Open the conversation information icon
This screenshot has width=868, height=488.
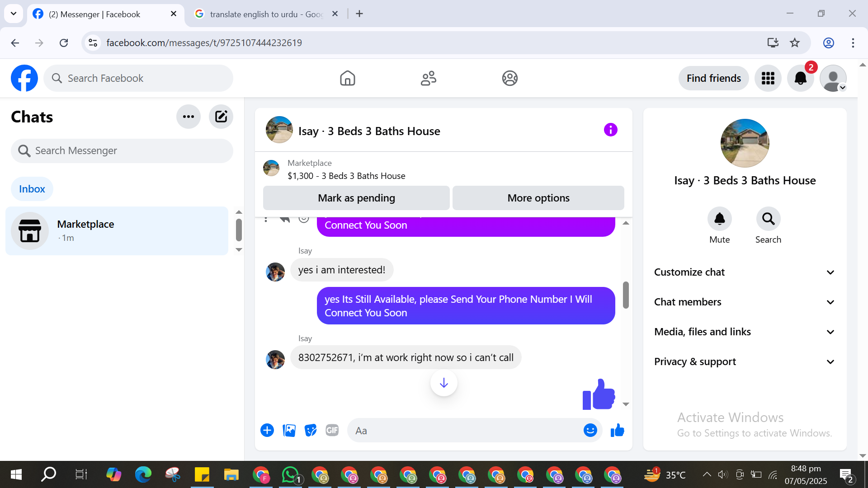pyautogui.click(x=610, y=130)
